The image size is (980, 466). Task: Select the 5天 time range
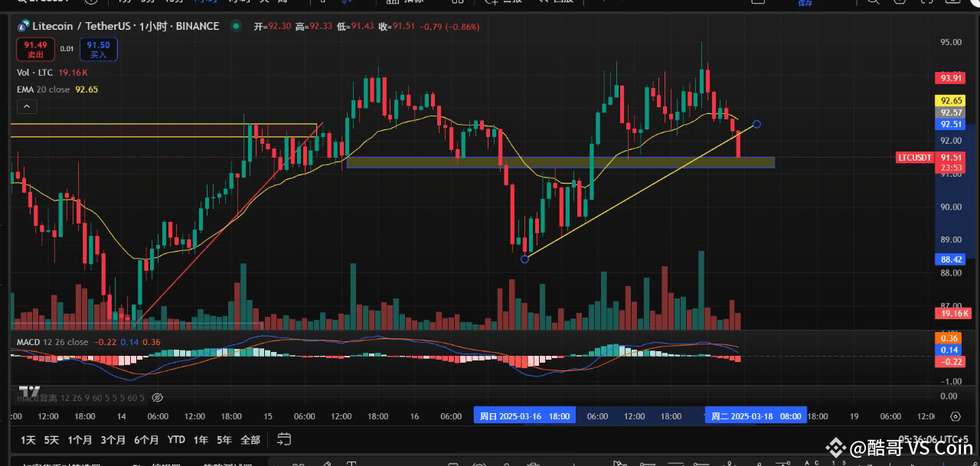[51, 440]
